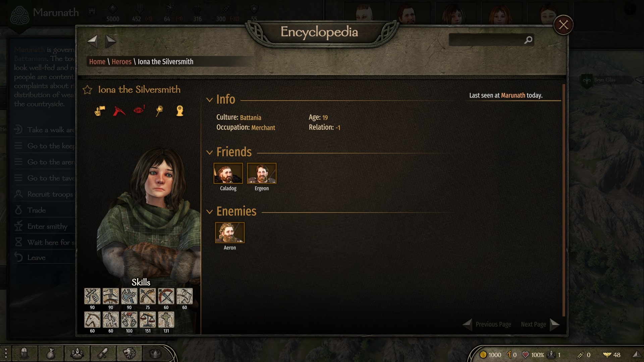Image resolution: width=644 pixels, height=362 pixels.
Task: Go to Home in the breadcrumb
Action: (97, 62)
